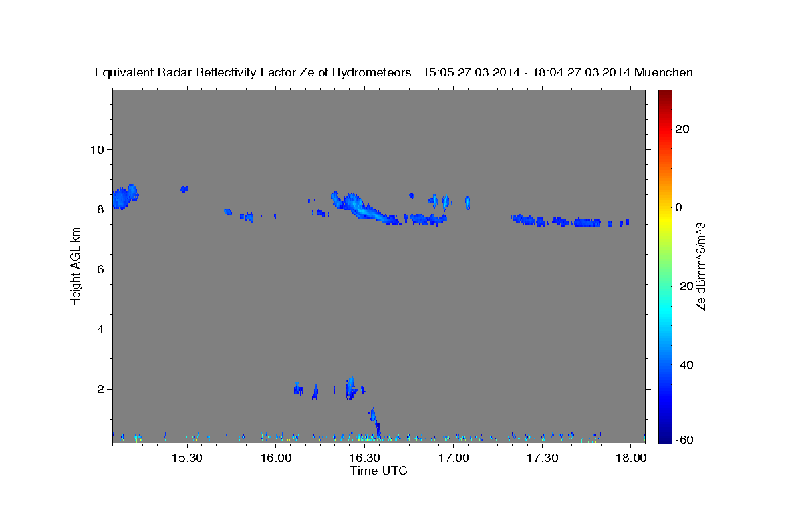Click the time tick label '18:00'
798x532 pixels.
(631, 458)
